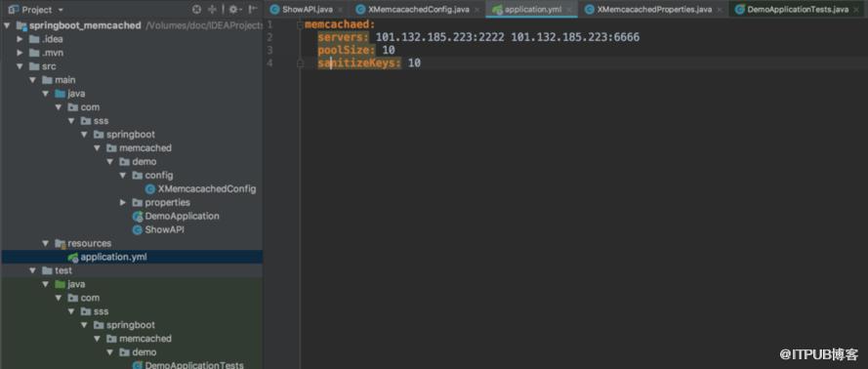This screenshot has width=868, height=369.
Task: Click the 101.132.185.223:6666 server address
Action: [x=575, y=38]
